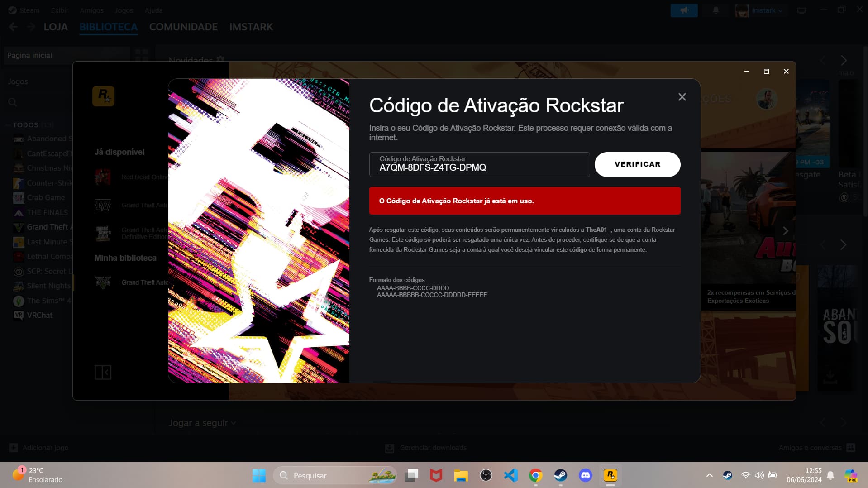
Task: Click taskbar Pesquisar search box
Action: pyautogui.click(x=335, y=475)
